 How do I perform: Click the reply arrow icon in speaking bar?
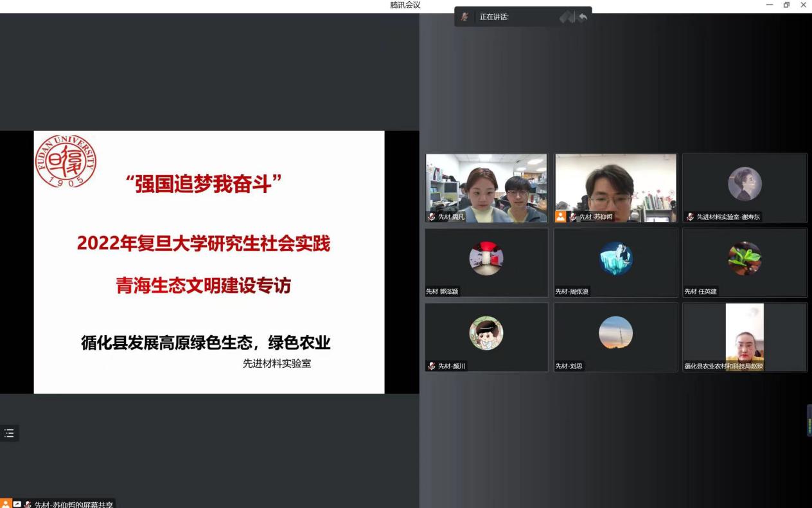583,17
